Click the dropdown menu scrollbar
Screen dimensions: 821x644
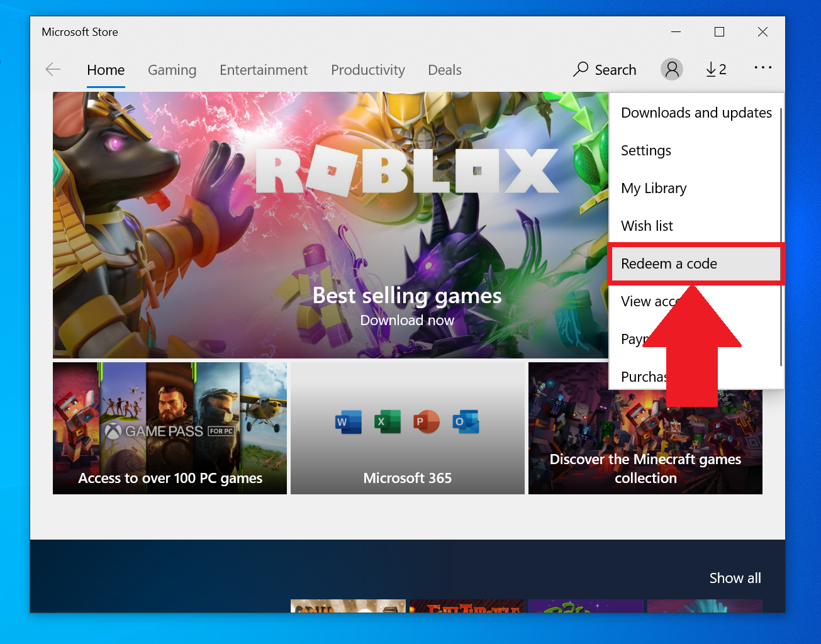[x=781, y=236]
